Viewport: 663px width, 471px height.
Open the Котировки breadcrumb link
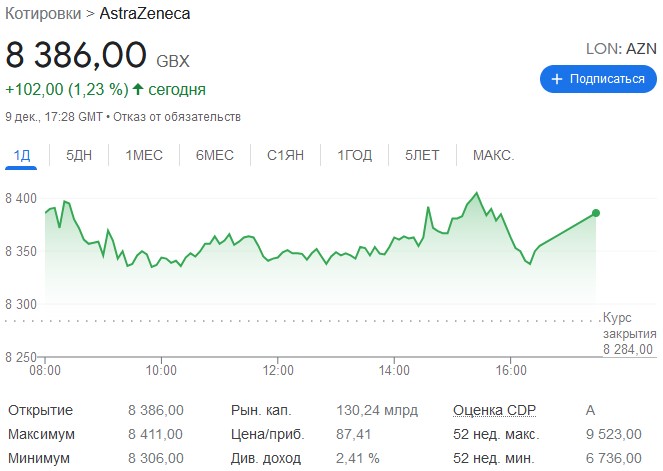tap(43, 14)
